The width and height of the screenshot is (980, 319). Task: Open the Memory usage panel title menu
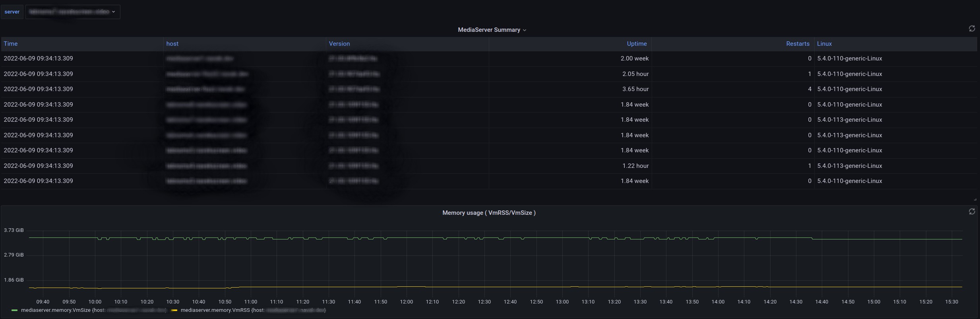coord(489,213)
